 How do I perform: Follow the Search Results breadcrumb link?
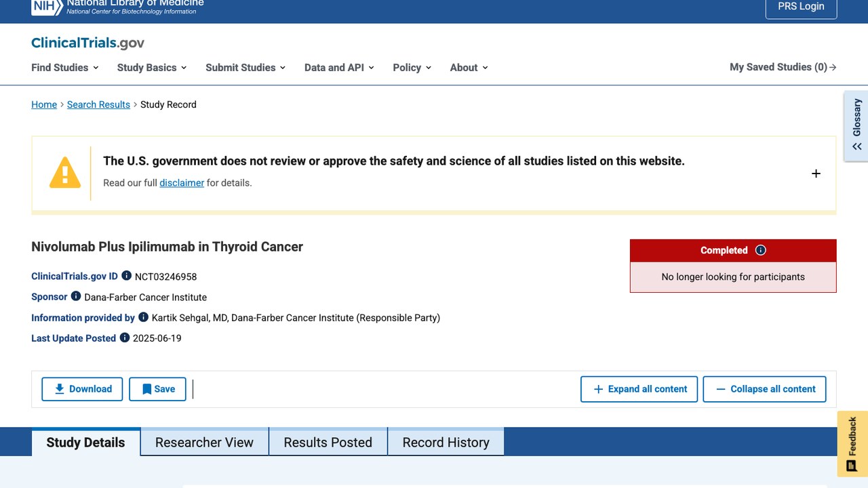98,104
